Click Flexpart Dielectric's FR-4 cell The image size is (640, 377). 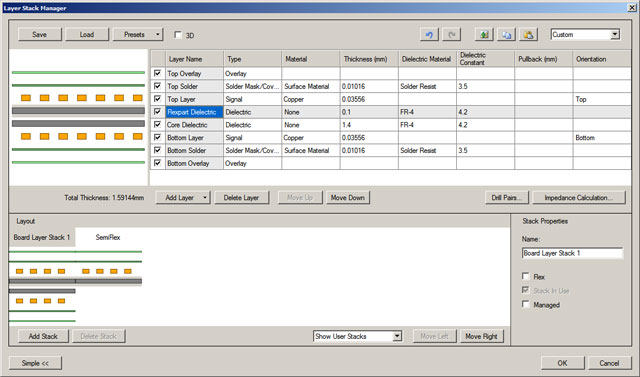point(427,112)
